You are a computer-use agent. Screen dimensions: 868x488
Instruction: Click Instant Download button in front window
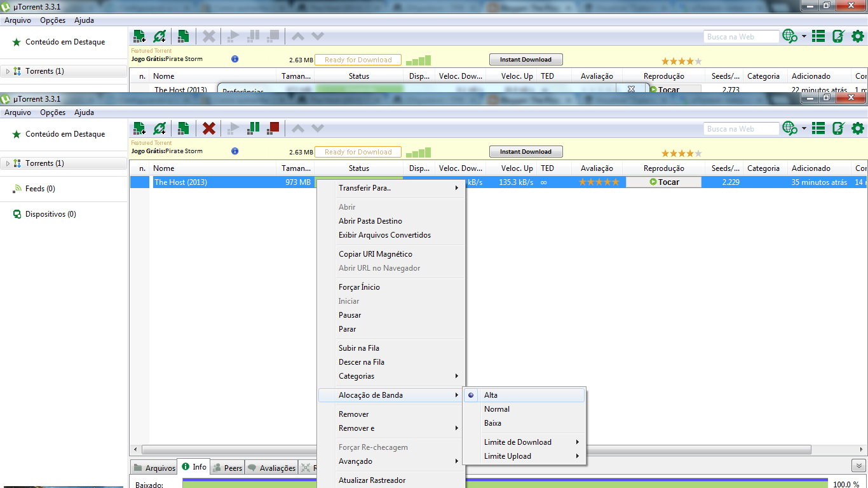click(x=526, y=152)
